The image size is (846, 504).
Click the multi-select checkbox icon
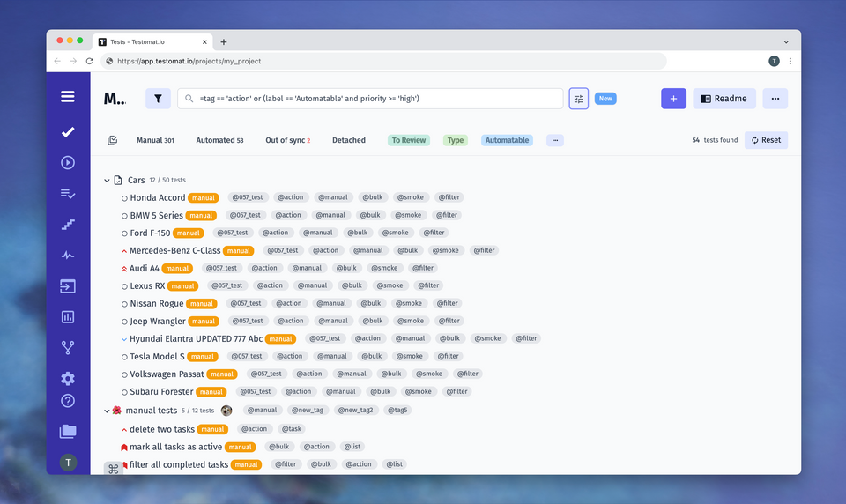coord(112,140)
